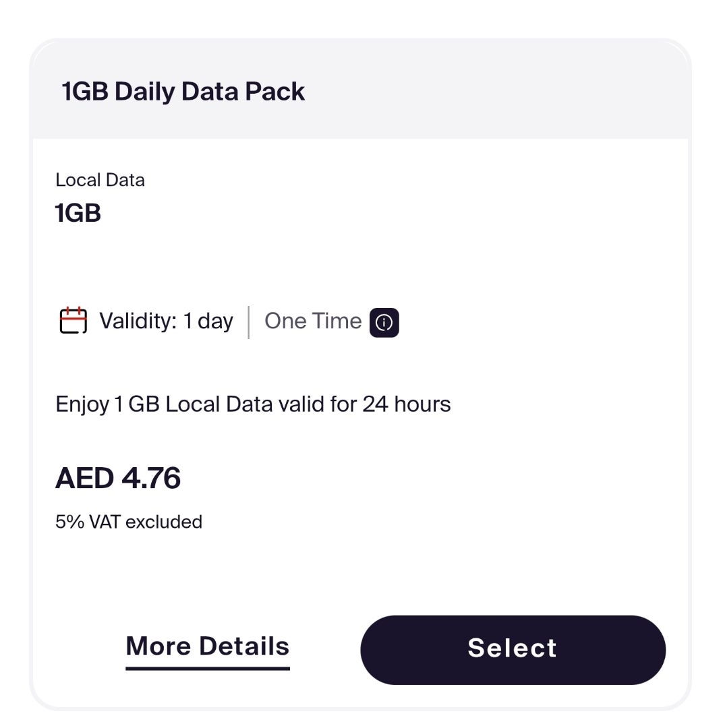Click the bold "1GB" data amount

pos(78,213)
